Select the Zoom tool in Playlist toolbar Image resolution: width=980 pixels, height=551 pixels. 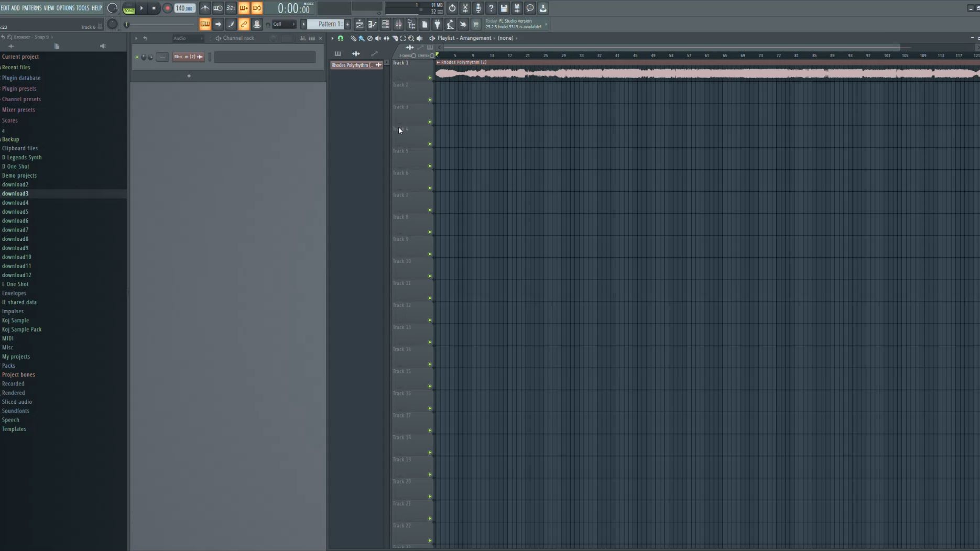coord(411,38)
